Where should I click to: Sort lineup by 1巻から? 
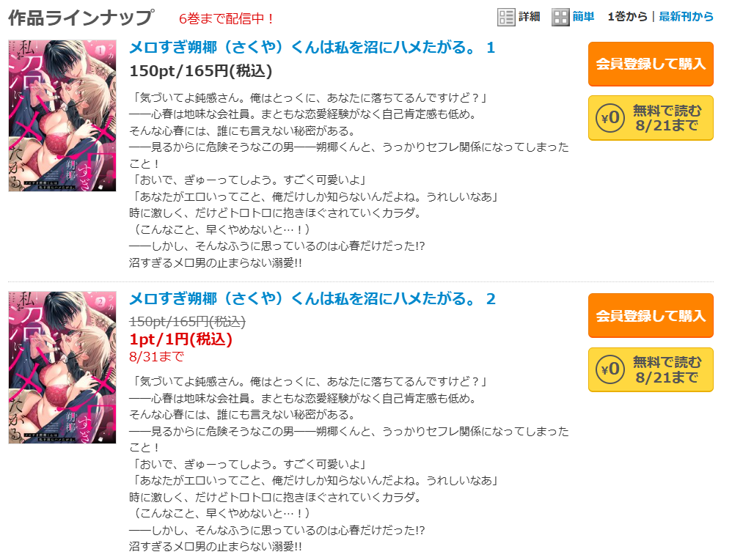(x=627, y=17)
